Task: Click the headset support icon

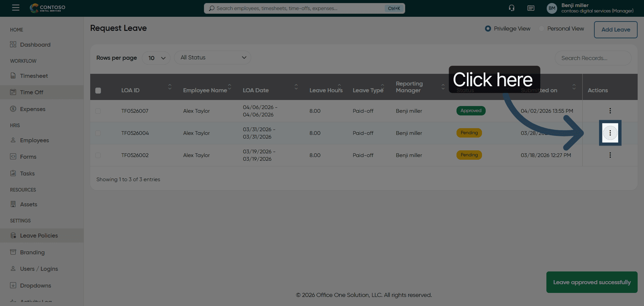Action: (512, 8)
